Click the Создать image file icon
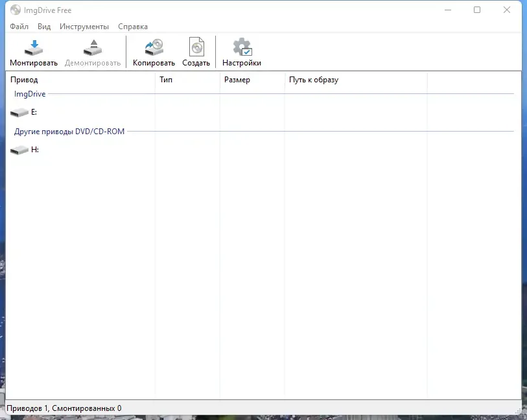This screenshot has height=420, width=527. pyautogui.click(x=196, y=47)
